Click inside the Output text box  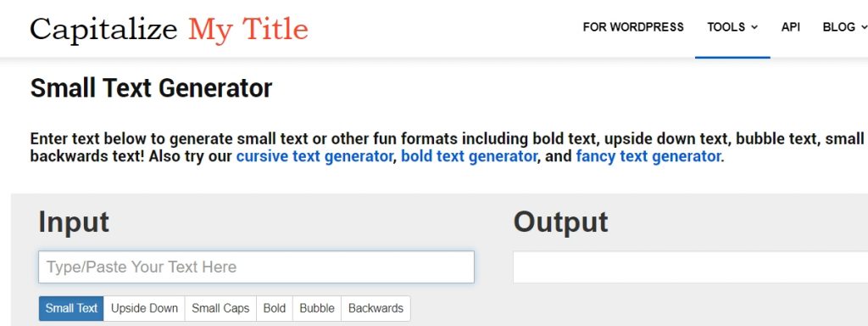click(x=690, y=267)
